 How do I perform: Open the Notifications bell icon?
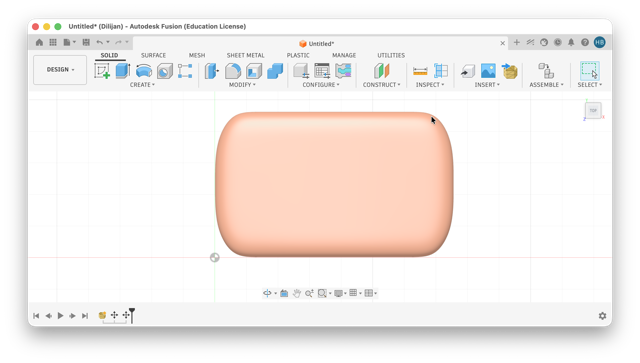coord(571,42)
